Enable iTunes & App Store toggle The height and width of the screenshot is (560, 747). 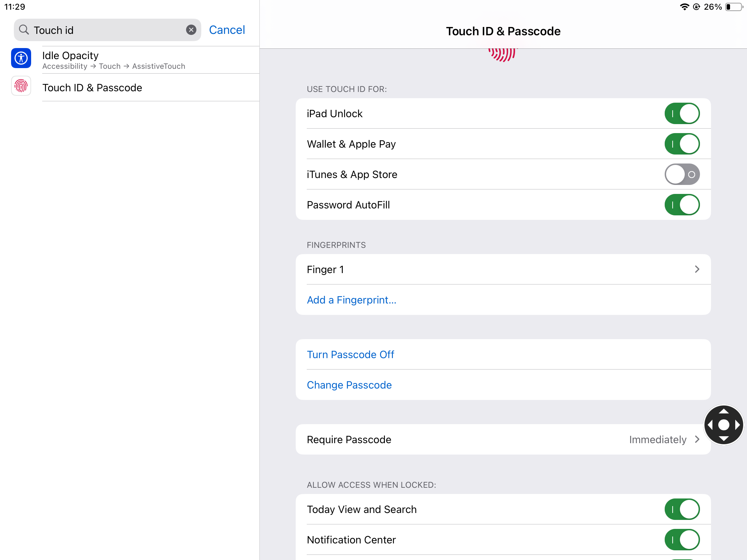click(x=682, y=175)
